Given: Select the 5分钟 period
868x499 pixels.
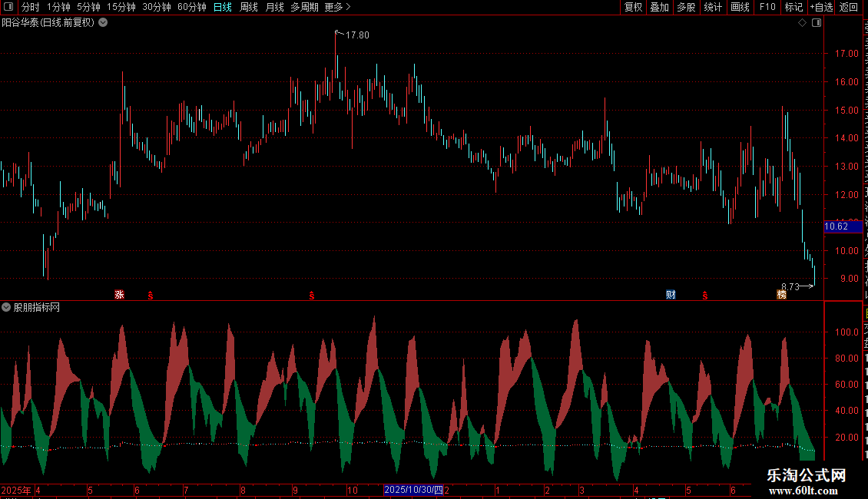Looking at the screenshot, I should click(x=88, y=7).
